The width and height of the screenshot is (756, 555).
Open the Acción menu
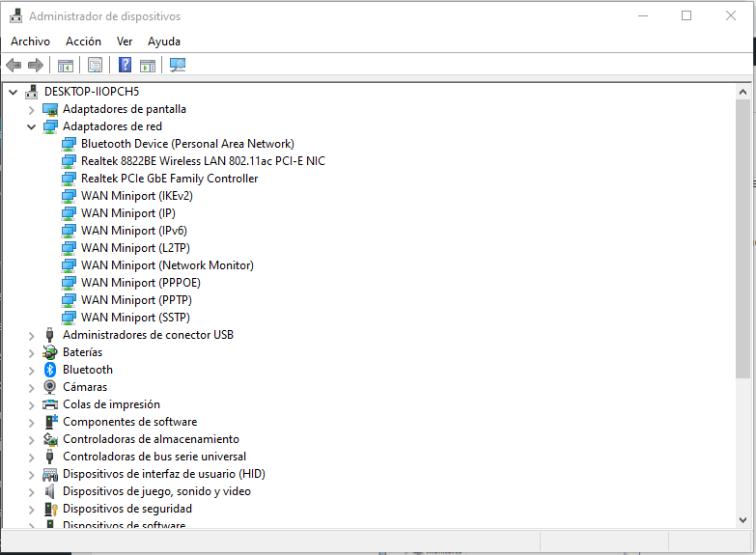point(83,42)
